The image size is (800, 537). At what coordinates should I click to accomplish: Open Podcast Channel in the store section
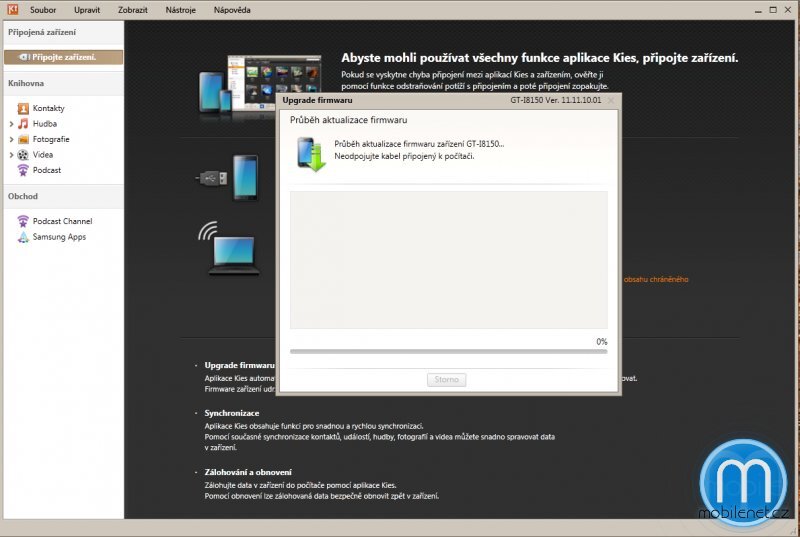point(62,221)
